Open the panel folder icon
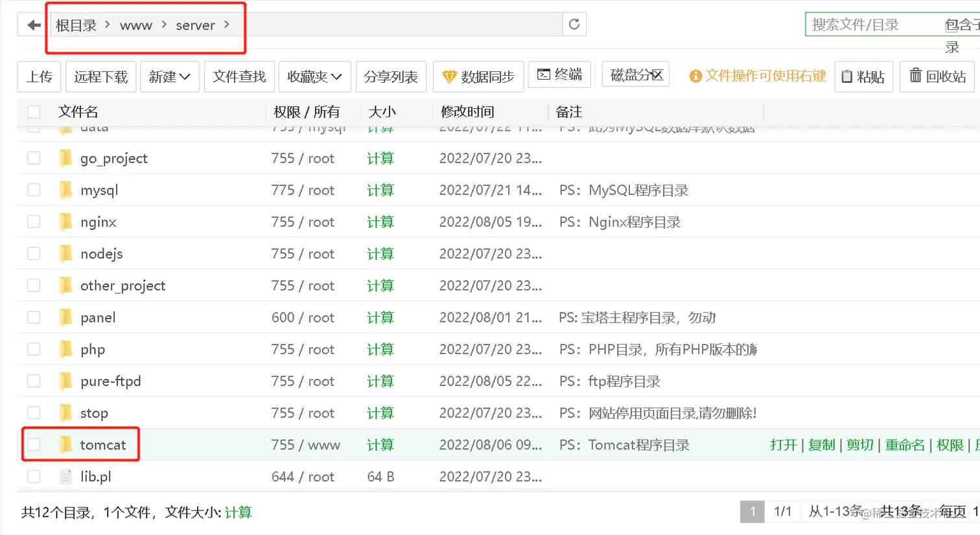This screenshot has height=535, width=980. tap(66, 317)
